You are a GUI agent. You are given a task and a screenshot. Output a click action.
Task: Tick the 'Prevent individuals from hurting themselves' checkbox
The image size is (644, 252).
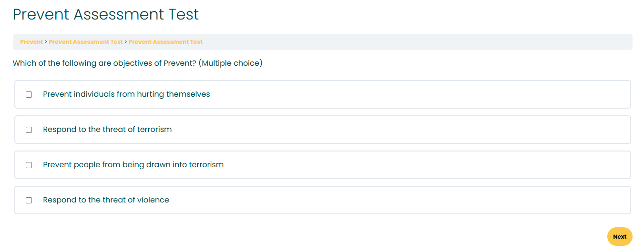(x=29, y=94)
